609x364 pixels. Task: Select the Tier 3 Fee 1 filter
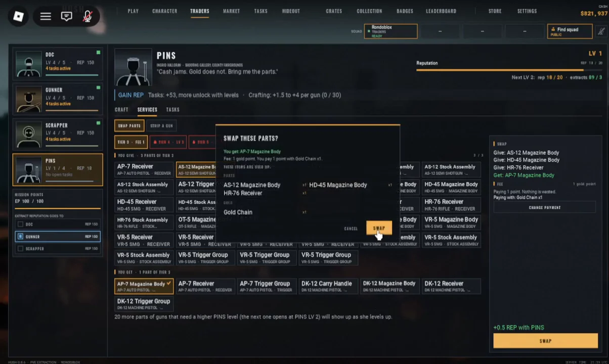[x=132, y=142]
